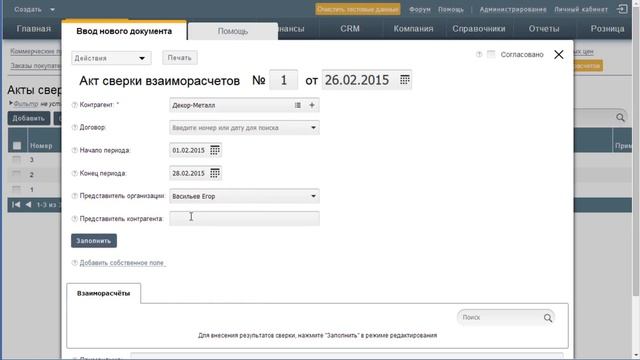640x360 pixels.
Task: Toggle select-all checkbox in list header
Action: pyautogui.click(x=17, y=145)
